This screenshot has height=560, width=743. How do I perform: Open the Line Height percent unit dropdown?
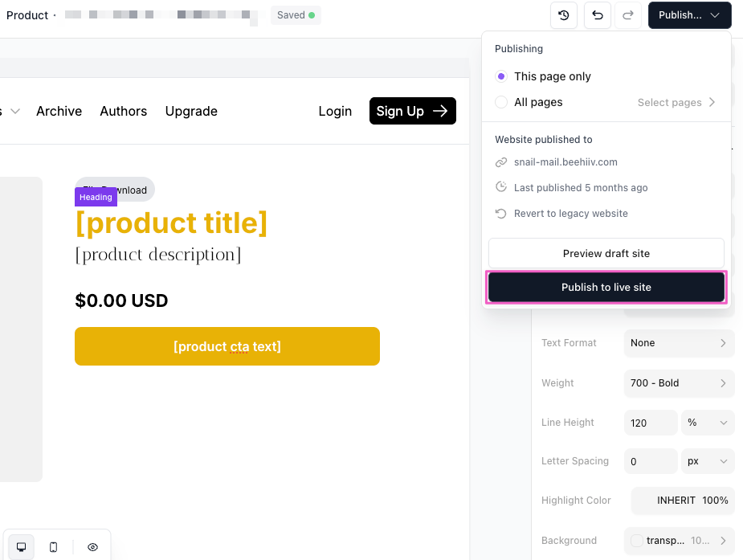(x=707, y=423)
